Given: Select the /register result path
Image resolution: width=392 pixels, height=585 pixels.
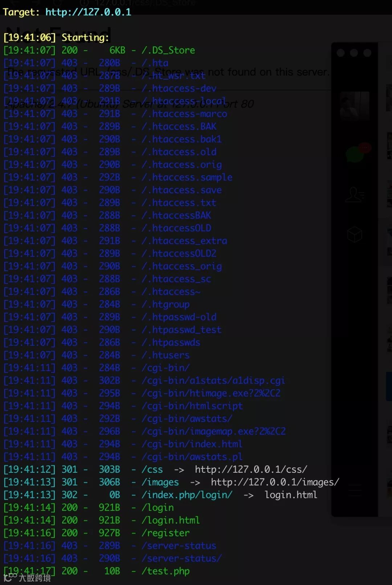Looking at the screenshot, I should (x=166, y=533).
